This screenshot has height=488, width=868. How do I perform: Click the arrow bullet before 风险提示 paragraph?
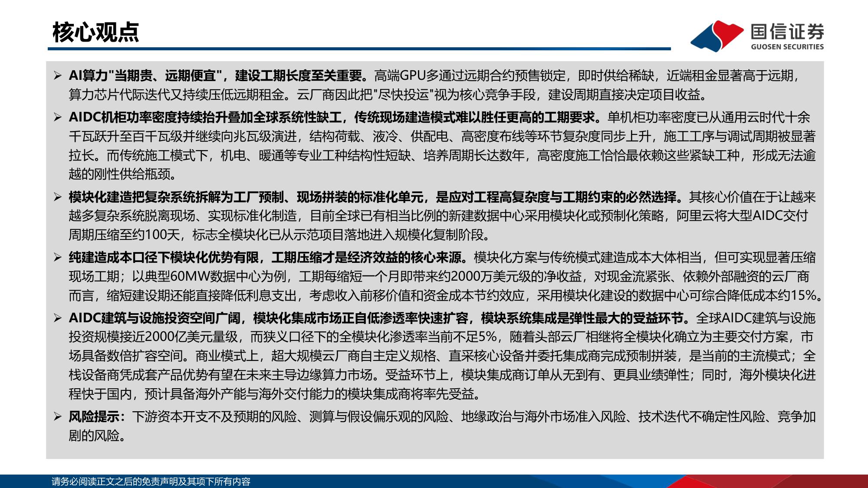pos(58,417)
